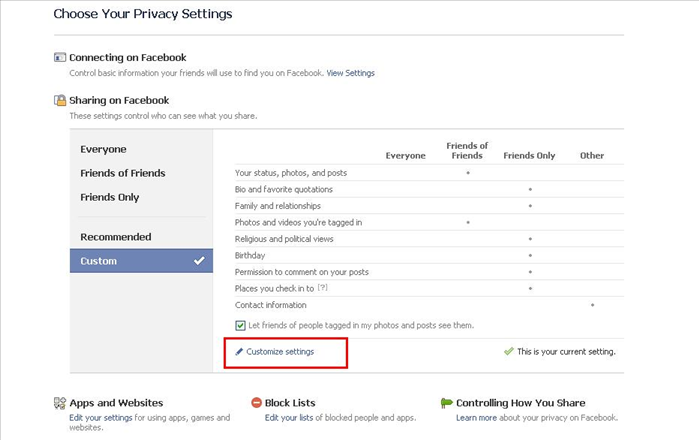Select the Custom preset

pos(141,261)
